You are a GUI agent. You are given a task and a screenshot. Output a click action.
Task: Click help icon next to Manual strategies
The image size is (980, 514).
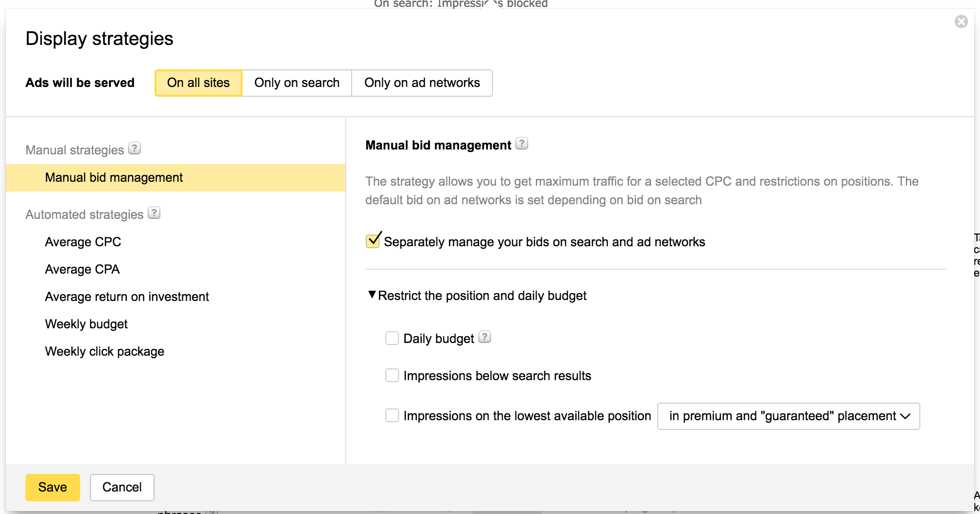click(x=134, y=149)
